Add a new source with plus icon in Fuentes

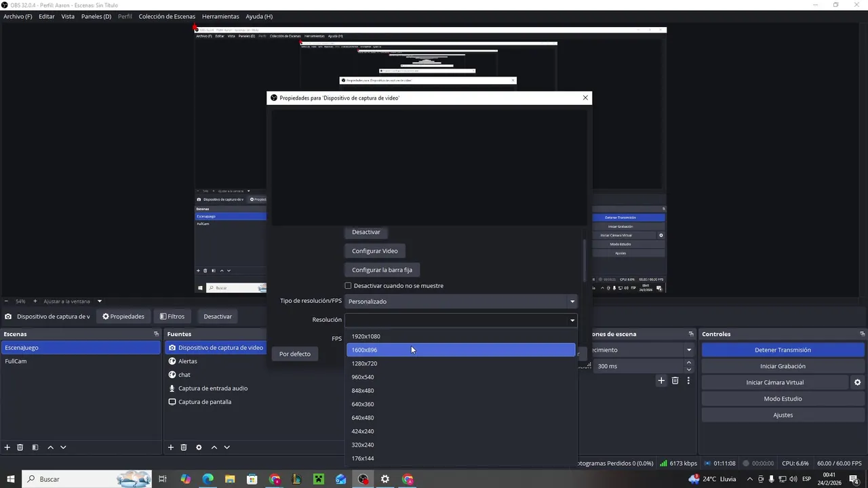click(171, 447)
